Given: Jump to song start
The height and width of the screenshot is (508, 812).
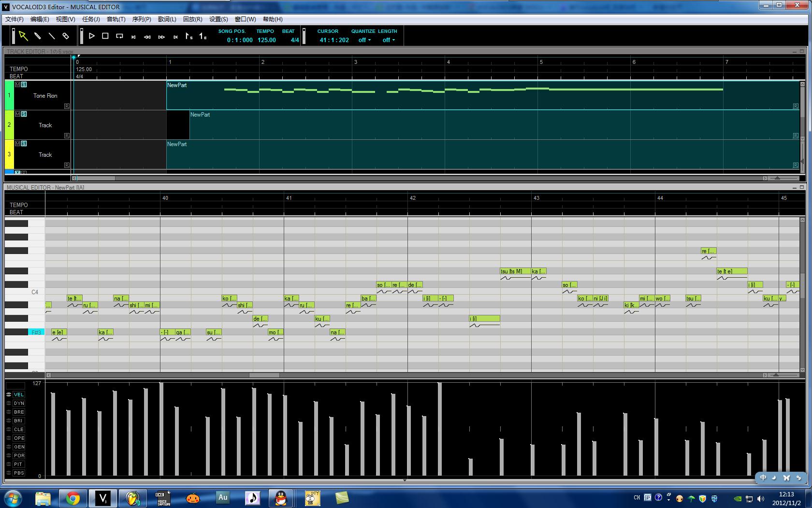Looking at the screenshot, I should pos(133,37).
